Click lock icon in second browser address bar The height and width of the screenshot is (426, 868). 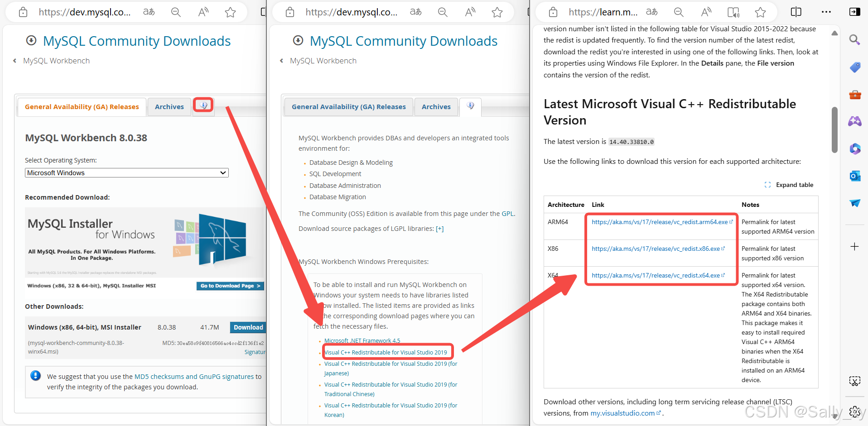290,12
